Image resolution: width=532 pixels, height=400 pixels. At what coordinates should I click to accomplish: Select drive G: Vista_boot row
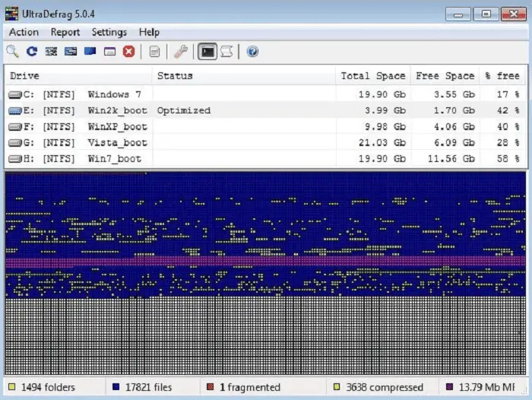(266, 143)
